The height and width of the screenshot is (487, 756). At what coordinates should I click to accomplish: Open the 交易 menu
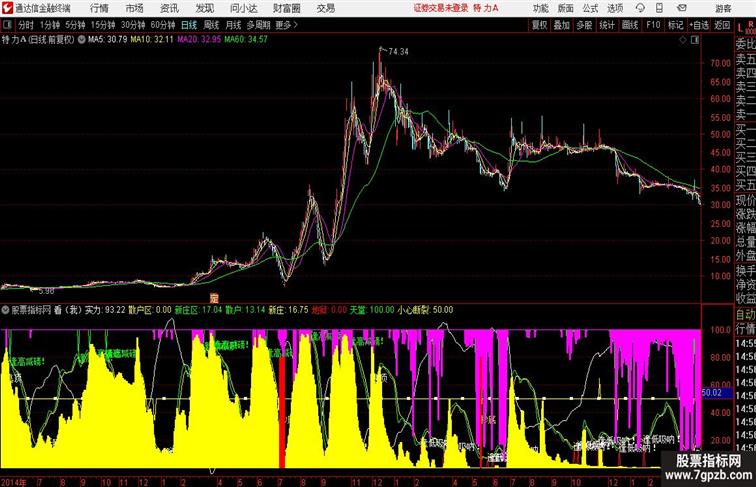point(325,8)
